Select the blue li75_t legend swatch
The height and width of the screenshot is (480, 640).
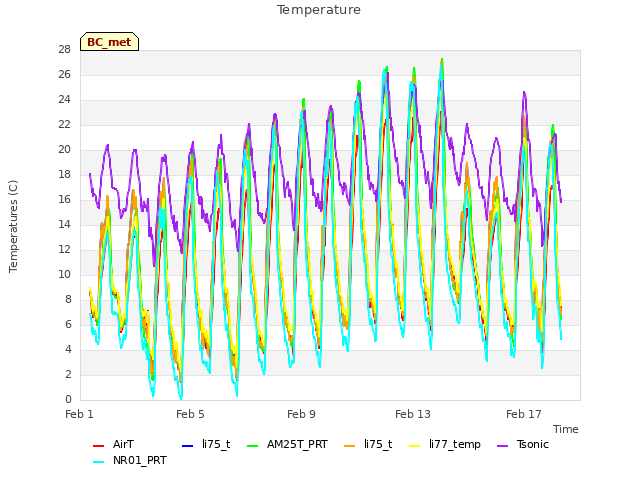pos(187,445)
